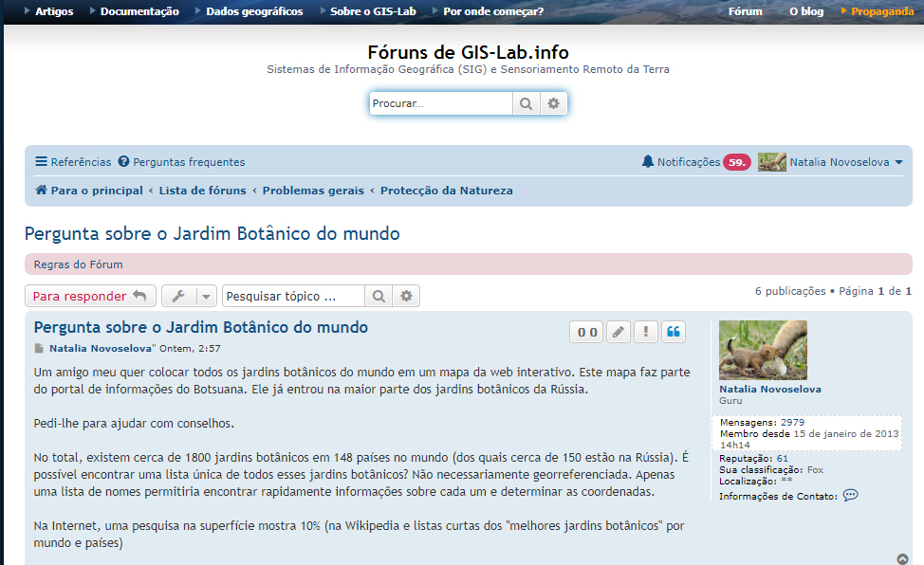Open the Referências hamburger menu
Screen dimensions: 924x565
point(73,162)
